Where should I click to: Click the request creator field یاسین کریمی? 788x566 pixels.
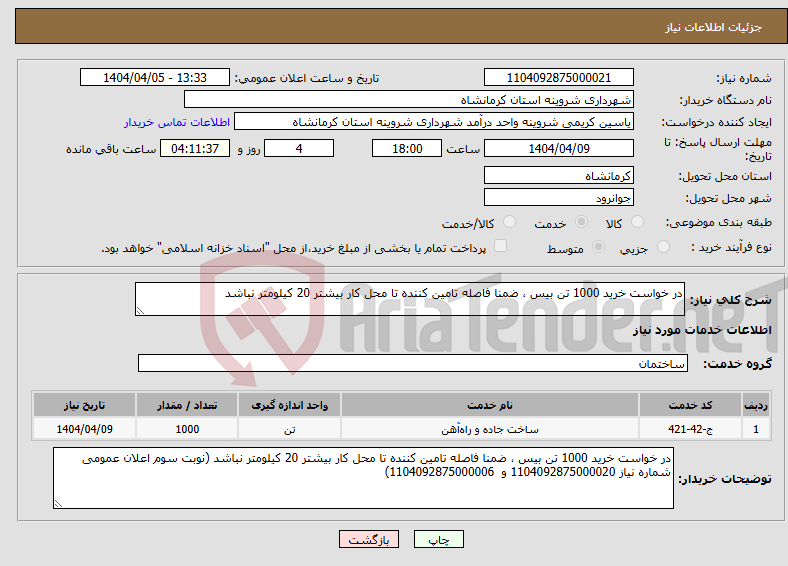(434, 122)
